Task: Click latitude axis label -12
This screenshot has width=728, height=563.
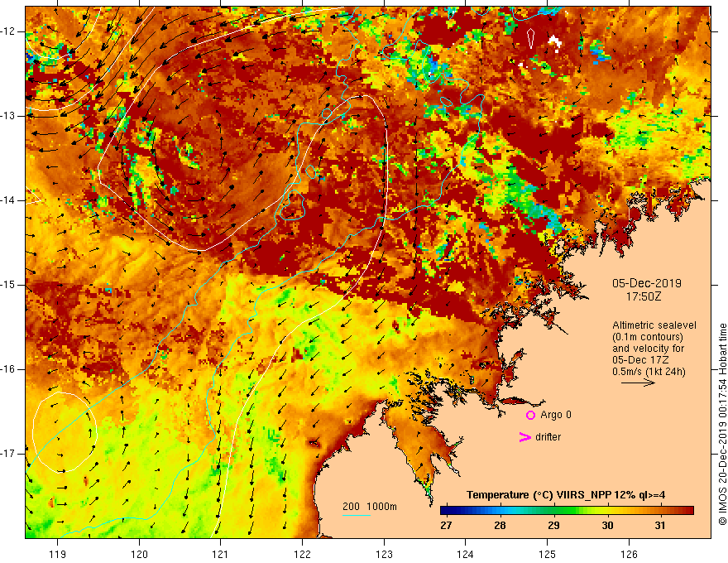Action: tap(9, 31)
